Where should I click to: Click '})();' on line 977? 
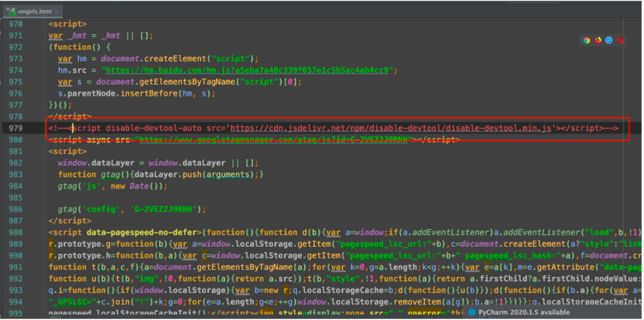coord(60,105)
